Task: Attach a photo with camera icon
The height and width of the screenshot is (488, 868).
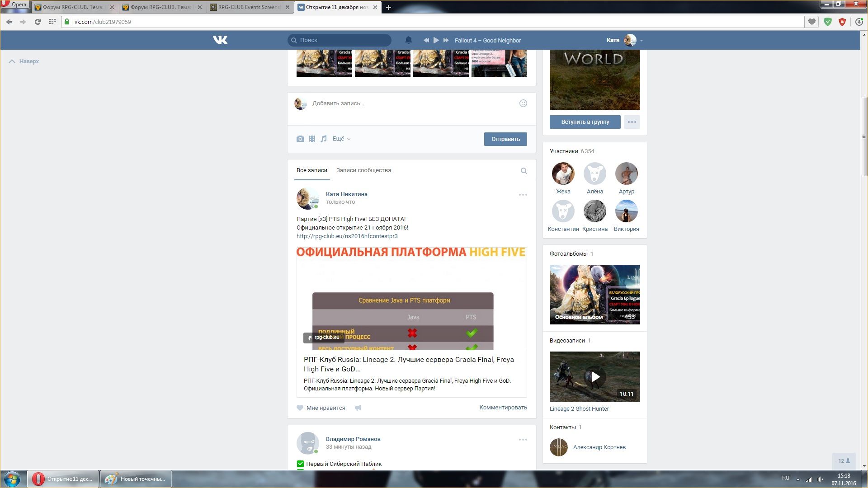Action: (300, 139)
